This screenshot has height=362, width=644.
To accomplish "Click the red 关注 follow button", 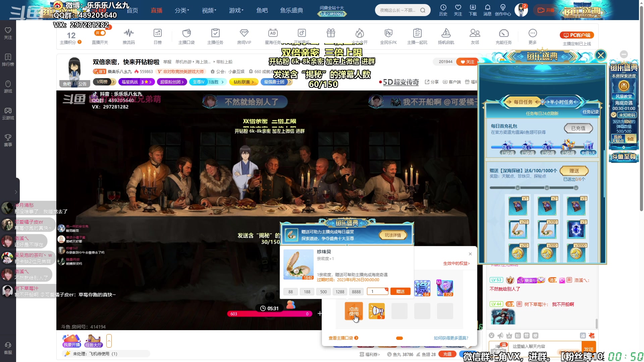I will 468,62.
